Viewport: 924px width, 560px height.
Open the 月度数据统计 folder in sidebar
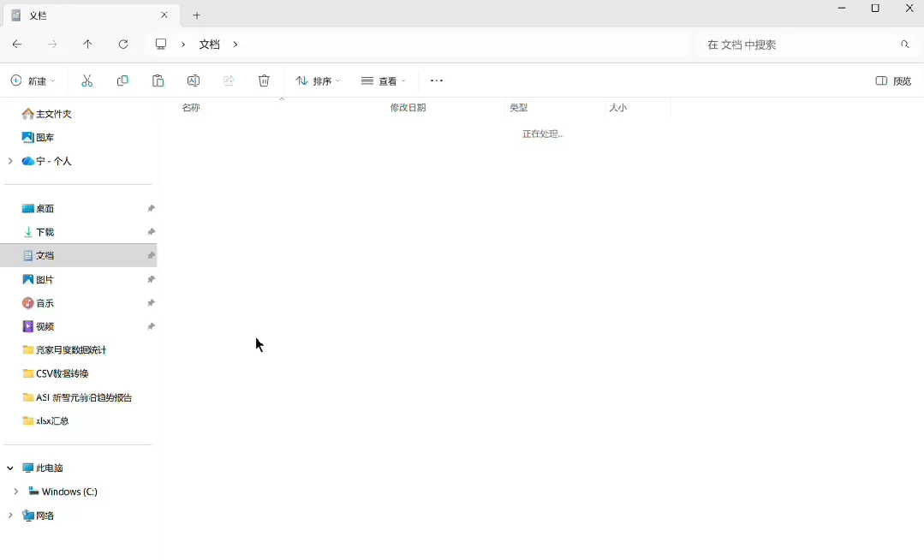63,350
